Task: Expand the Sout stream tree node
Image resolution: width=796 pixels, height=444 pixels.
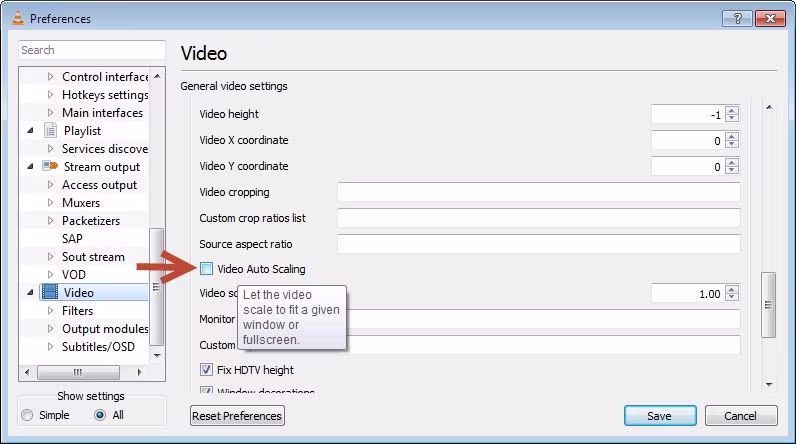Action: tap(50, 256)
